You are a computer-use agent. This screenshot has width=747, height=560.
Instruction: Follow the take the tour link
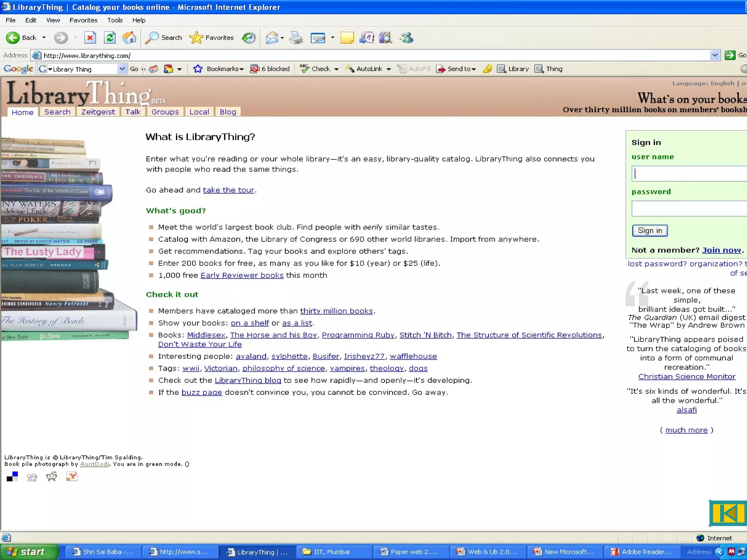click(x=228, y=190)
